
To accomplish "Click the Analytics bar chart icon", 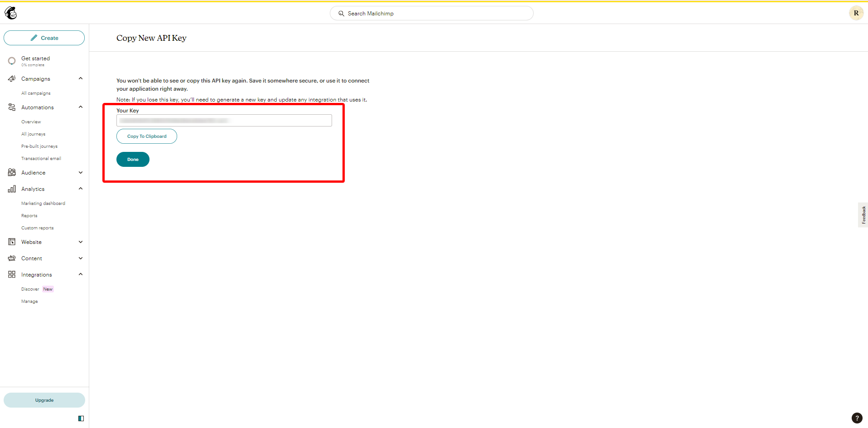I will [12, 189].
